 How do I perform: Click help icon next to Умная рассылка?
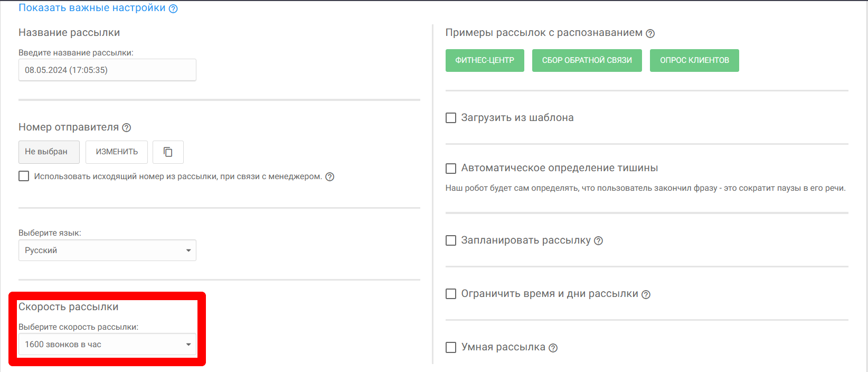coord(553,348)
